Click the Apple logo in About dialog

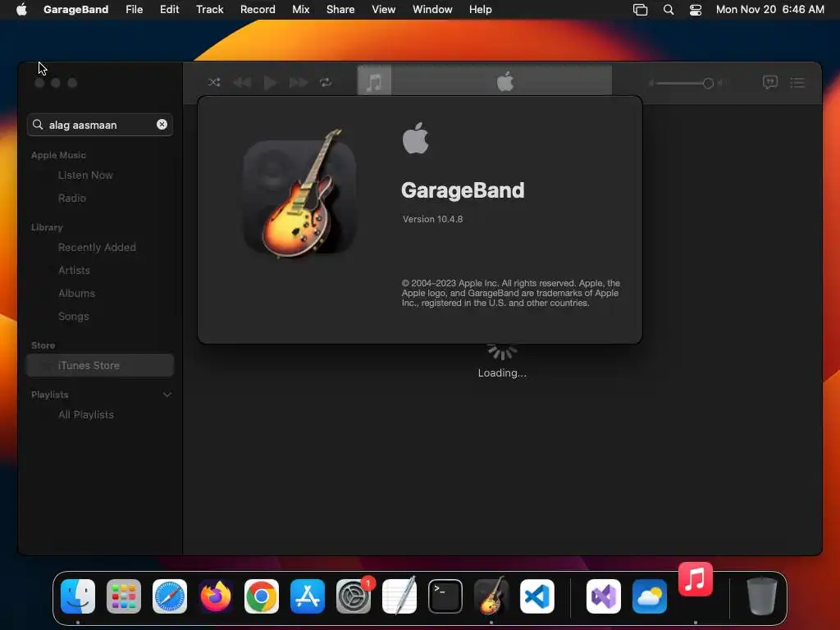coord(416,138)
